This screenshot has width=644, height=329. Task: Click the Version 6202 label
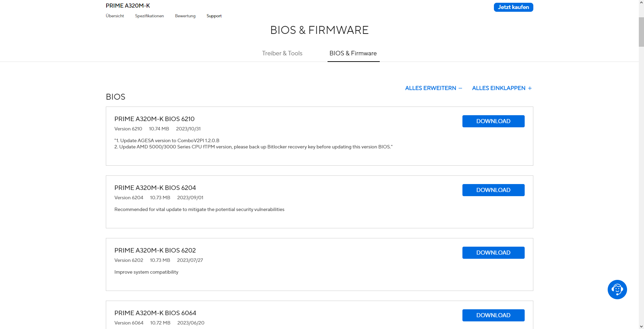129,260
